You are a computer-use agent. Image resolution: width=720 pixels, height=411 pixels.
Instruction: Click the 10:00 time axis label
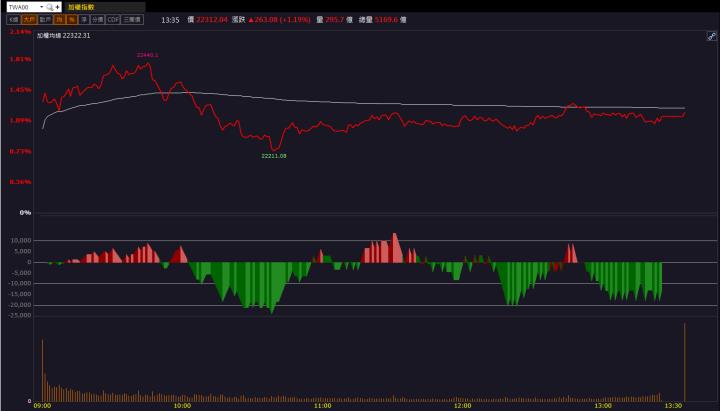[x=182, y=406]
